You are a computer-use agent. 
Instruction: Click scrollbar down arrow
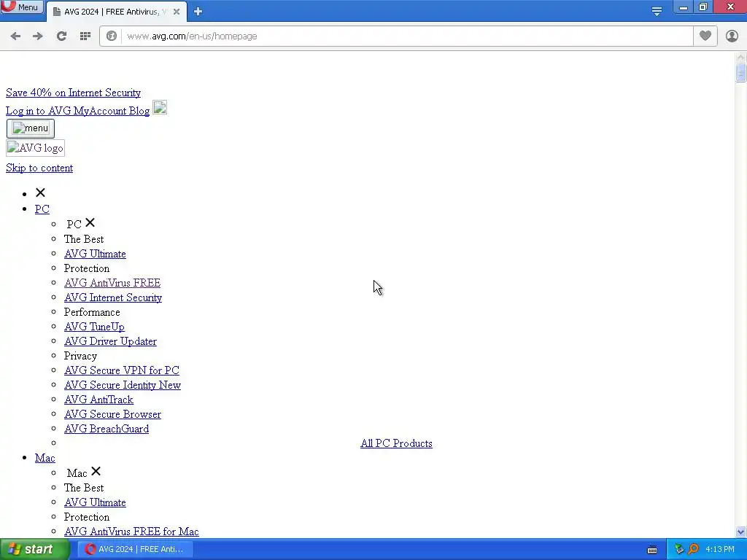[x=740, y=532]
